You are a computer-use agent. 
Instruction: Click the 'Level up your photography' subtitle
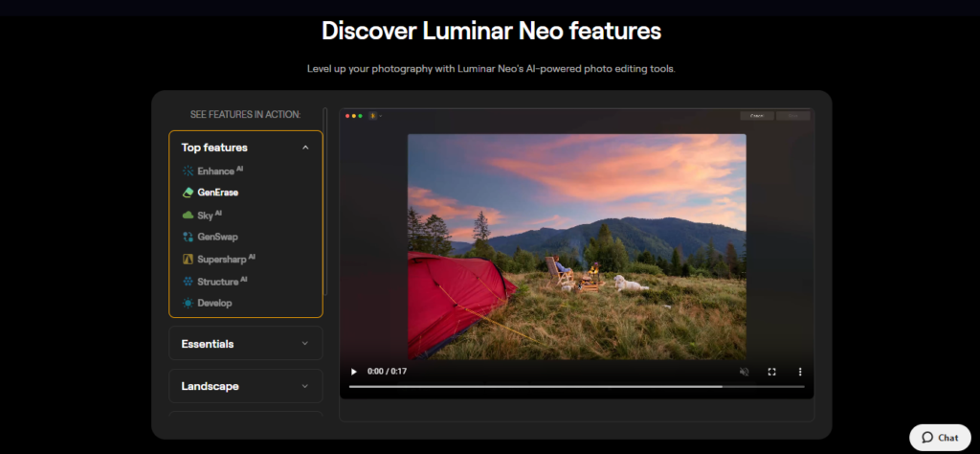point(491,69)
